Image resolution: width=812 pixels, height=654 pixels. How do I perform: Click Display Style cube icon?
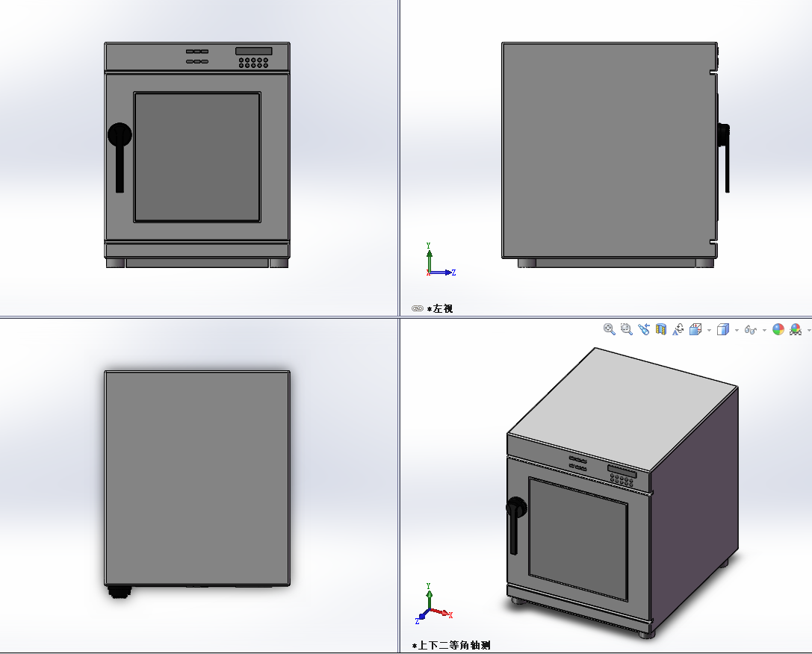(x=723, y=329)
